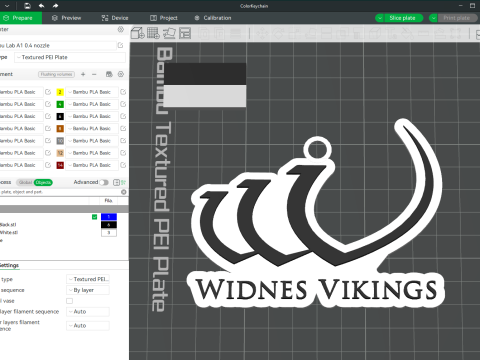480x360 pixels.
Task: Switch process scope to Global
Action: tap(25, 182)
